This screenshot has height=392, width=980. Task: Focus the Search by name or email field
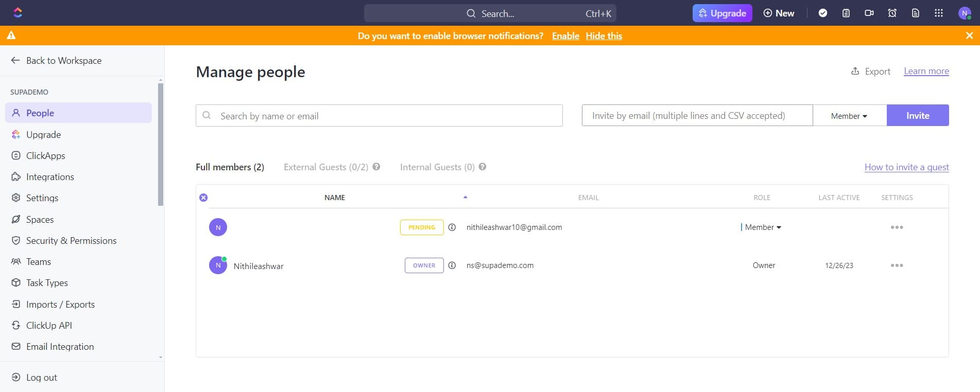click(386, 116)
